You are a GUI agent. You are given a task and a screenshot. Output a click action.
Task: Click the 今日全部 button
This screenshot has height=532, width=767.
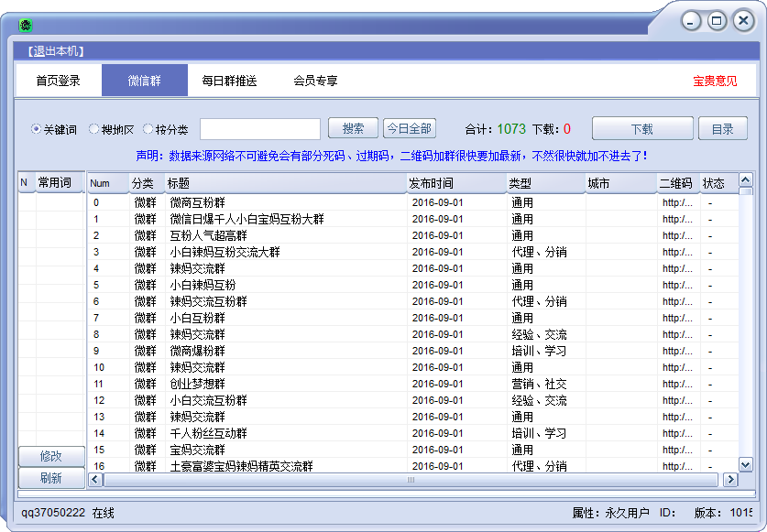point(409,129)
